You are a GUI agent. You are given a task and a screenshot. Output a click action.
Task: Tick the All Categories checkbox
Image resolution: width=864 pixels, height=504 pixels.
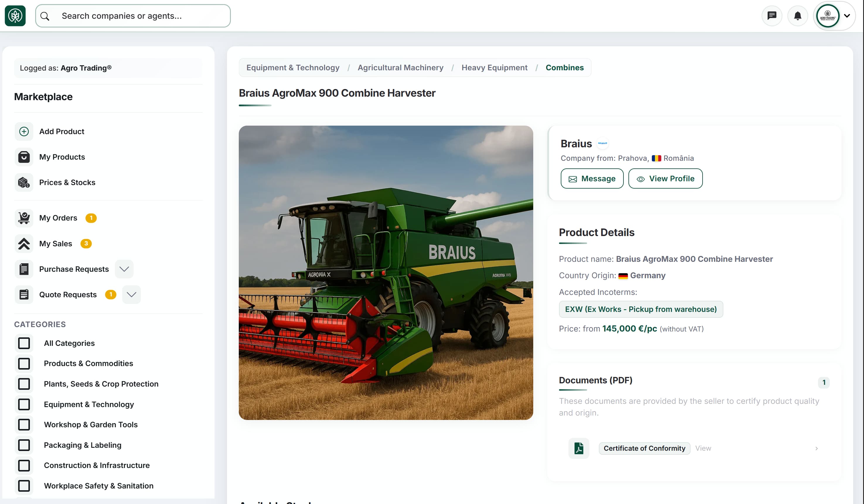24,343
